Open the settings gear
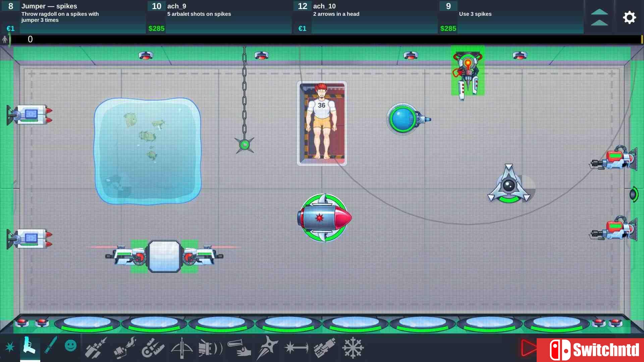 (x=629, y=17)
